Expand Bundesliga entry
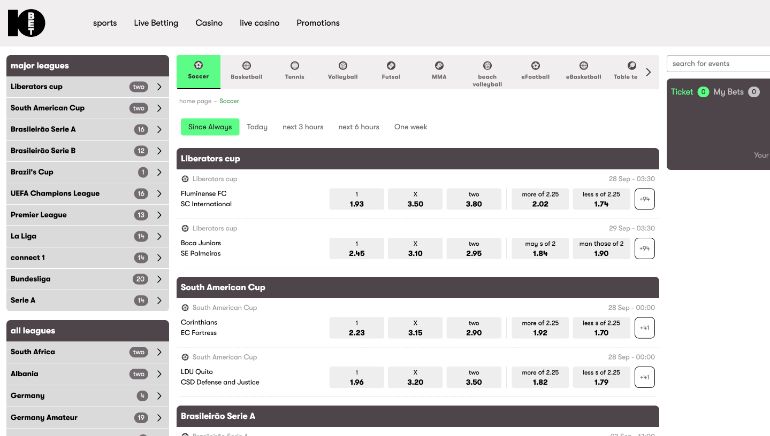 tap(87, 279)
